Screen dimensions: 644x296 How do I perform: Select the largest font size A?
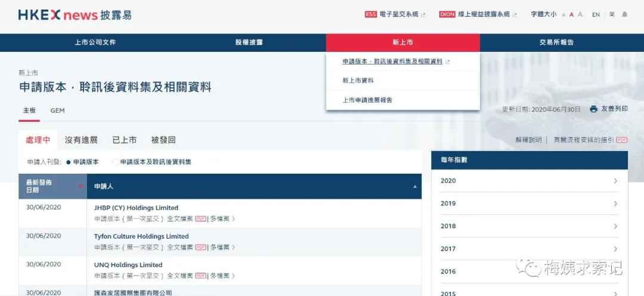pyautogui.click(x=580, y=14)
